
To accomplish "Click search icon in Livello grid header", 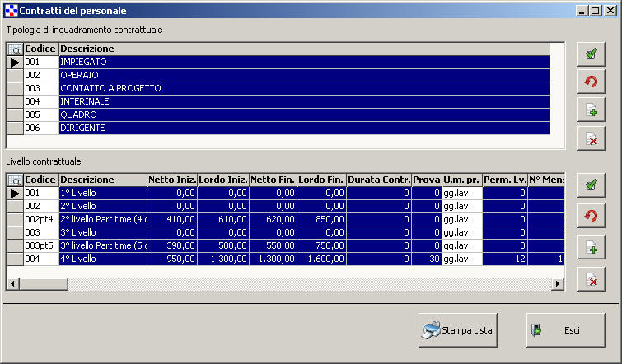I will tap(15, 180).
